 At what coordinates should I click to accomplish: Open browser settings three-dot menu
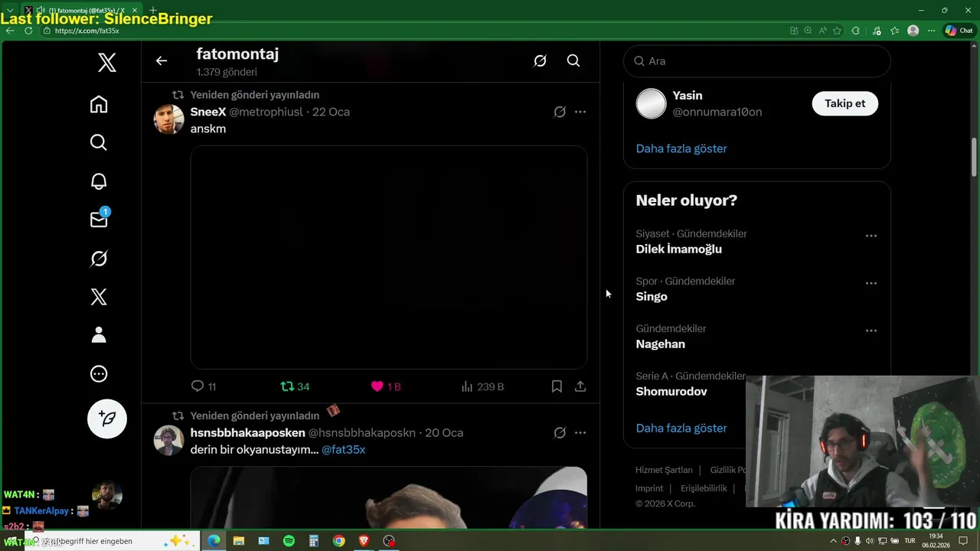coord(932,31)
